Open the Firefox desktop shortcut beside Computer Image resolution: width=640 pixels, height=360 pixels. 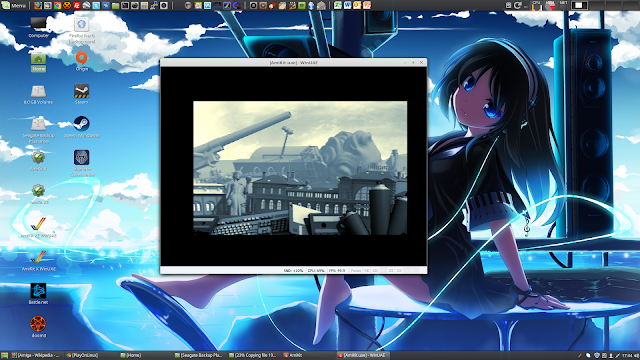82,29
